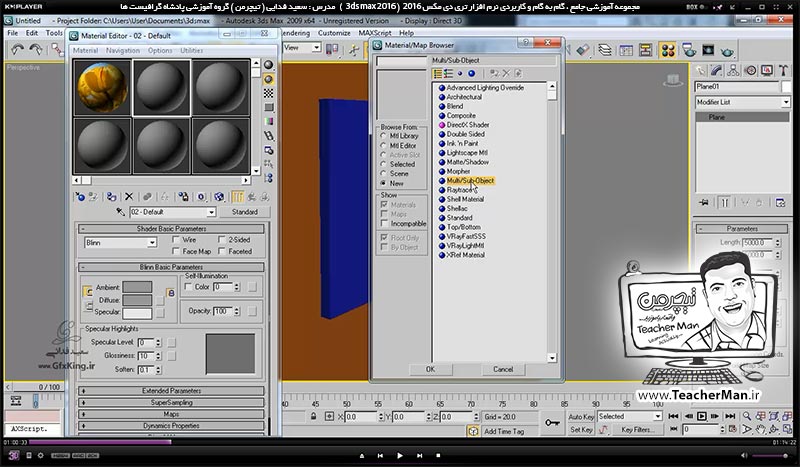Click the Auto Key button
Screen dimensions: 800x467
point(581,417)
